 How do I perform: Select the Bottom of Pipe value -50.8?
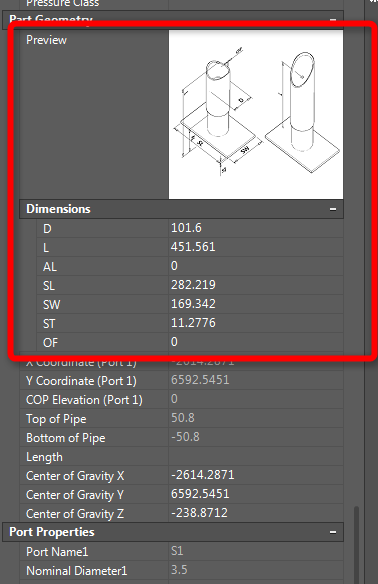pos(256,437)
